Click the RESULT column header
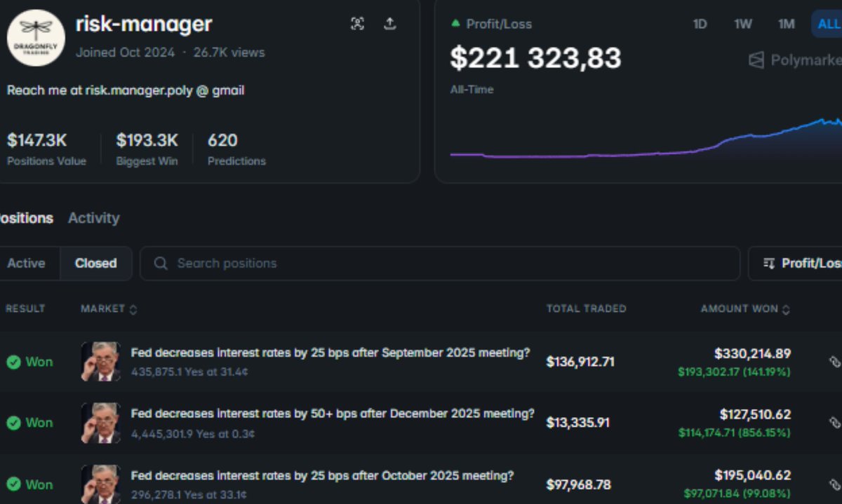Screen dimensions: 842x504 click(25, 308)
